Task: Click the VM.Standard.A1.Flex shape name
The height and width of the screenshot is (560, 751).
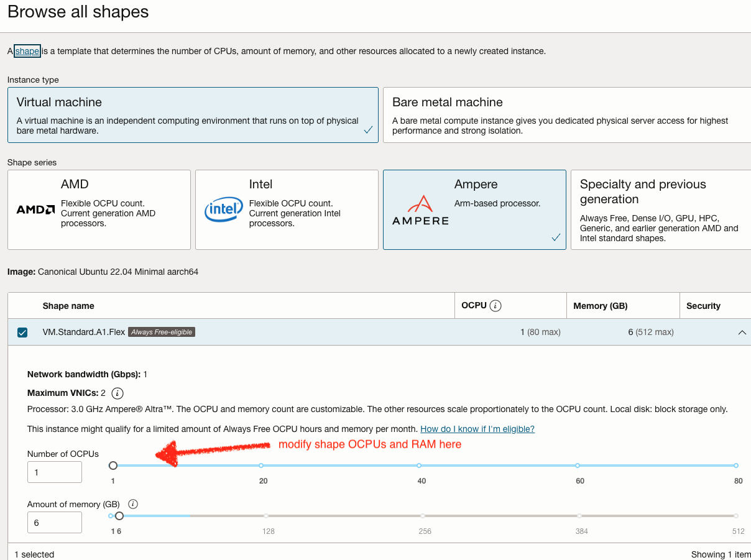Action: (x=84, y=333)
